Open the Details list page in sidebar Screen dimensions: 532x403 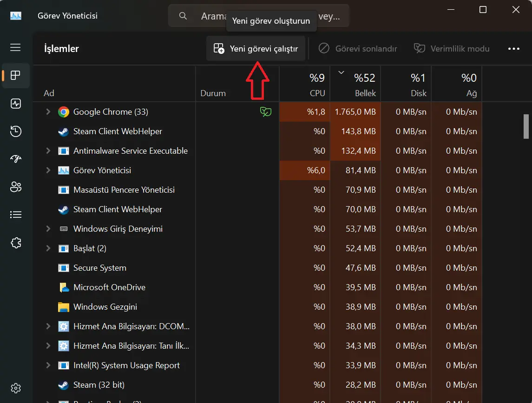(16, 214)
